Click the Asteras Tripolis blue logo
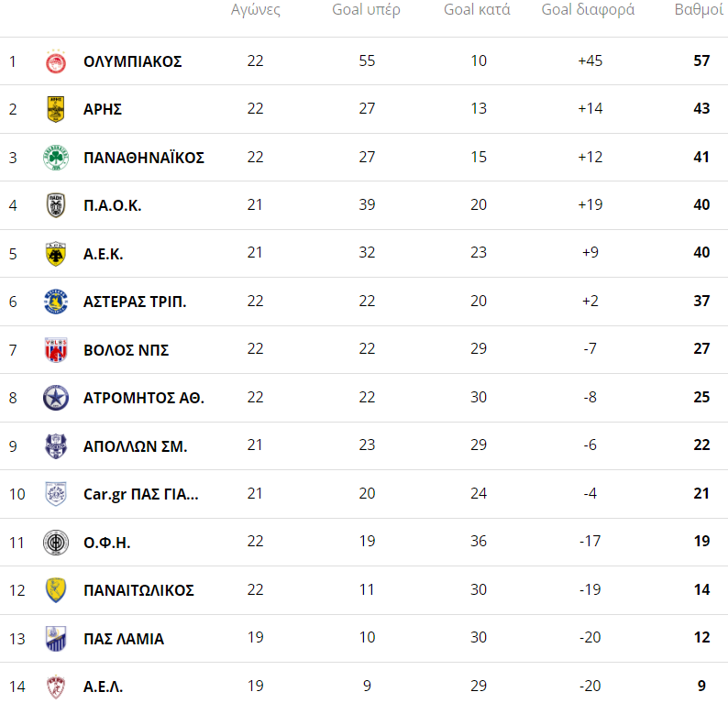This screenshot has height=703, width=728. tap(56, 302)
